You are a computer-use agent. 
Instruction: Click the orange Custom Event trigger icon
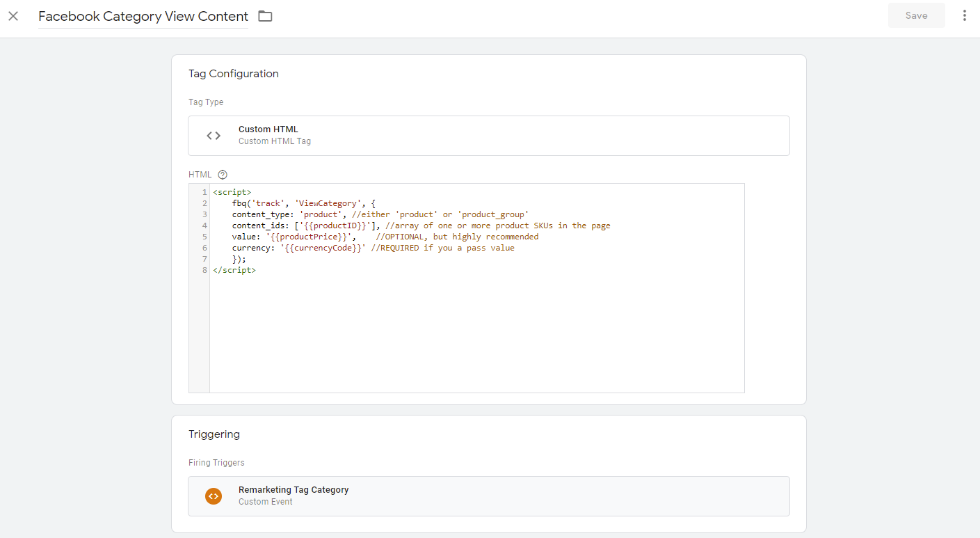pyautogui.click(x=214, y=496)
